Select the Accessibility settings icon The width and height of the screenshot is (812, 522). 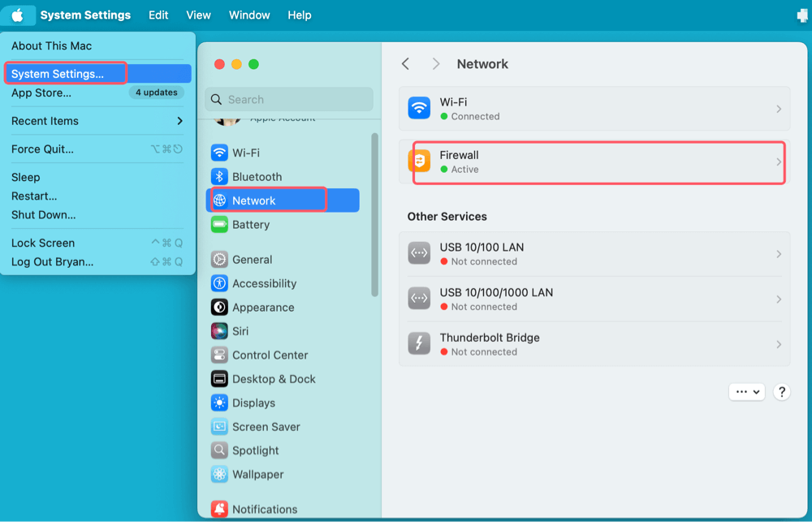point(218,283)
